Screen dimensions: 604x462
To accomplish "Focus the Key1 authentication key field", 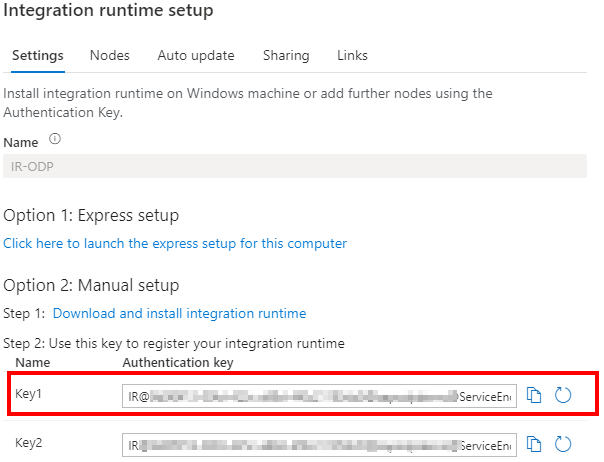I will tap(319, 396).
